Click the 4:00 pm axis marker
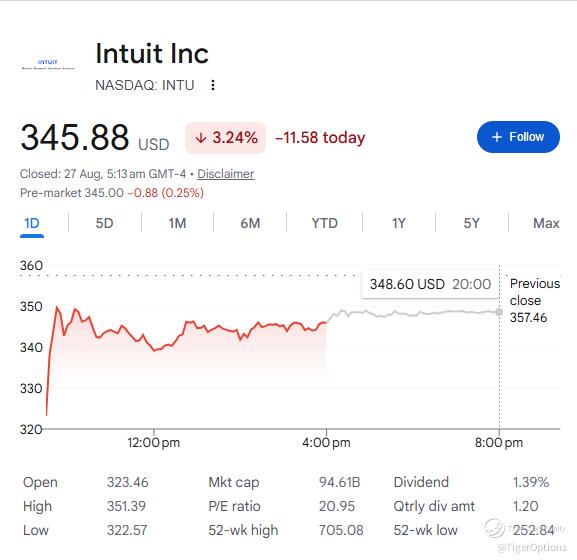The width and height of the screenshot is (577, 560). tap(326, 442)
